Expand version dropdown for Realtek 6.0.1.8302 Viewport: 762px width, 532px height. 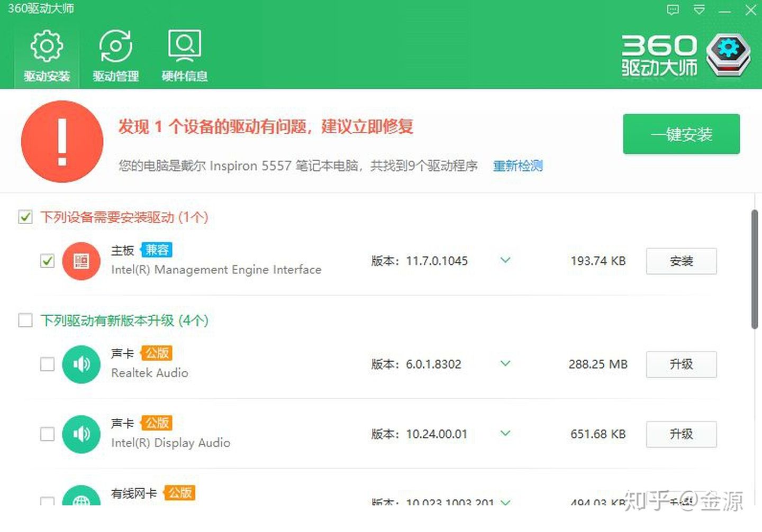point(505,363)
